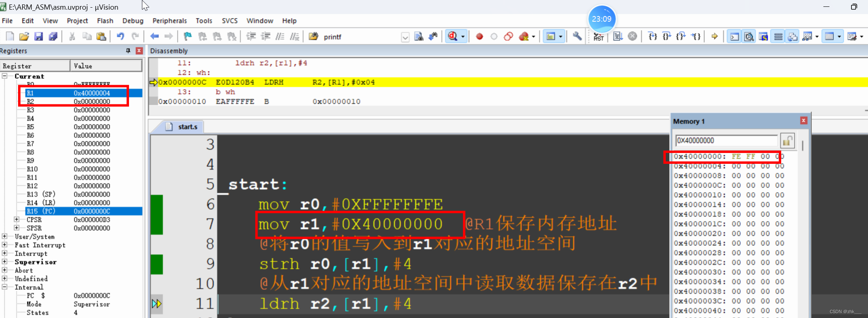Click the Find in Files binoculars icon
The height and width of the screenshot is (318, 868).
point(313,37)
